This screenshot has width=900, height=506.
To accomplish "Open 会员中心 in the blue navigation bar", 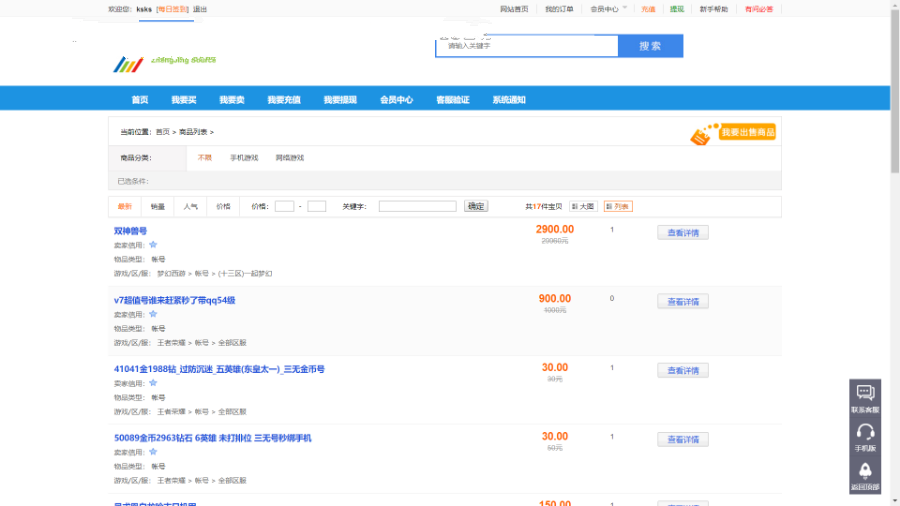I will click(396, 100).
